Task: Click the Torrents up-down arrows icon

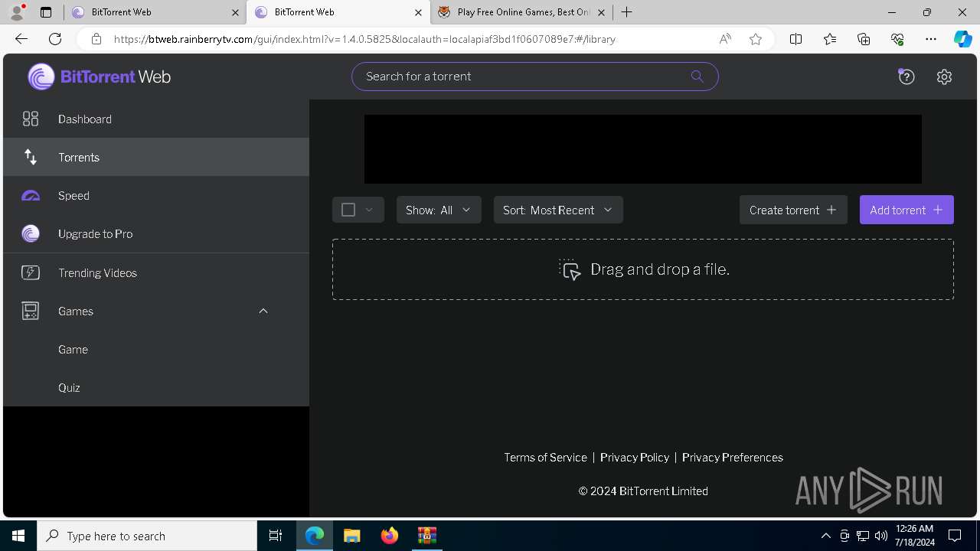Action: (31, 157)
